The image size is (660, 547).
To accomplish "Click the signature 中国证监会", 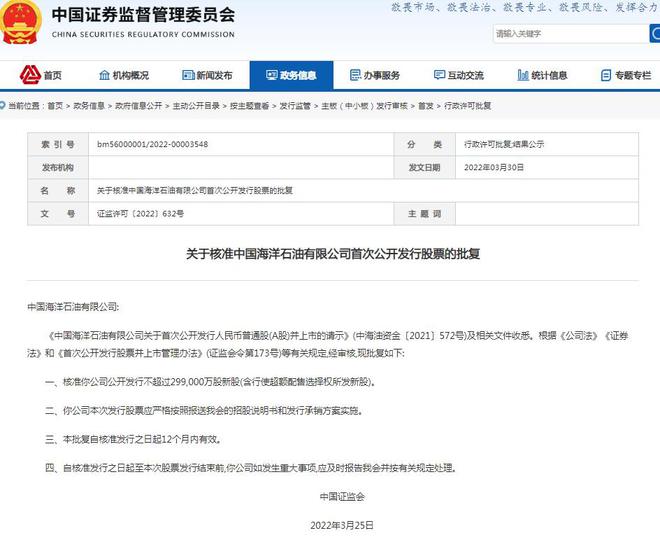I will tap(342, 497).
